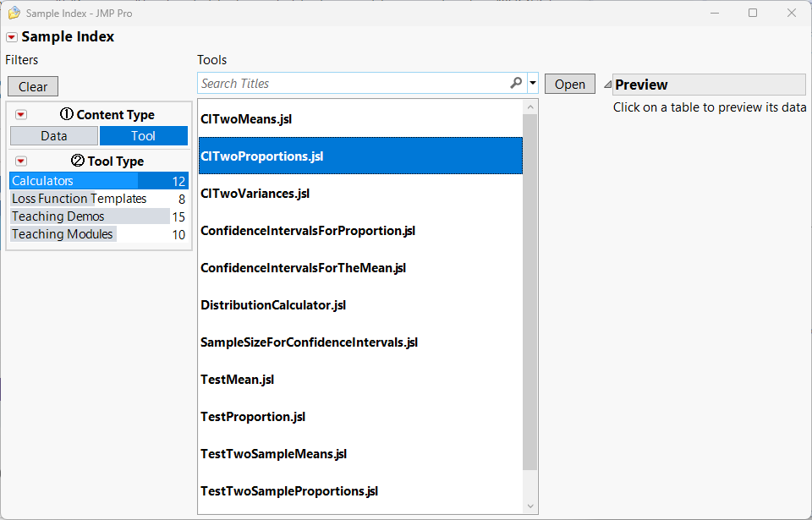812x520 pixels.
Task: Select CITwoProportions.jsl in the list
Action: (x=360, y=156)
